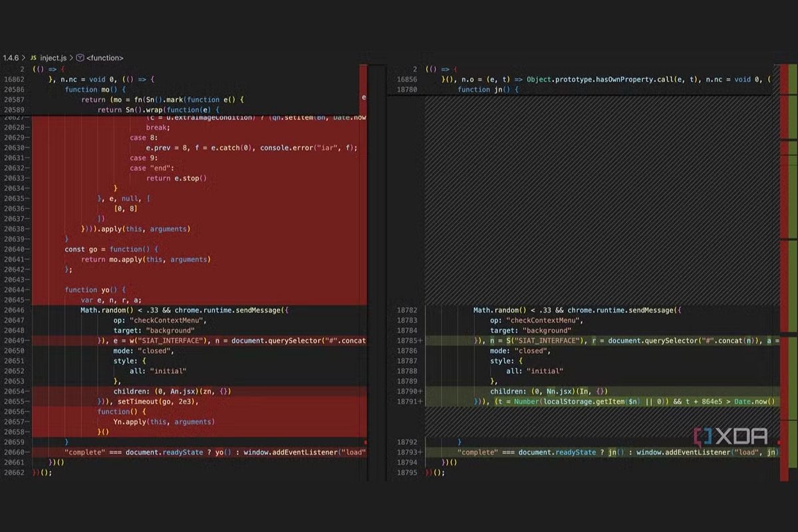Select the inject.js breadcrumb item
The height and width of the screenshot is (532, 798).
[54, 58]
